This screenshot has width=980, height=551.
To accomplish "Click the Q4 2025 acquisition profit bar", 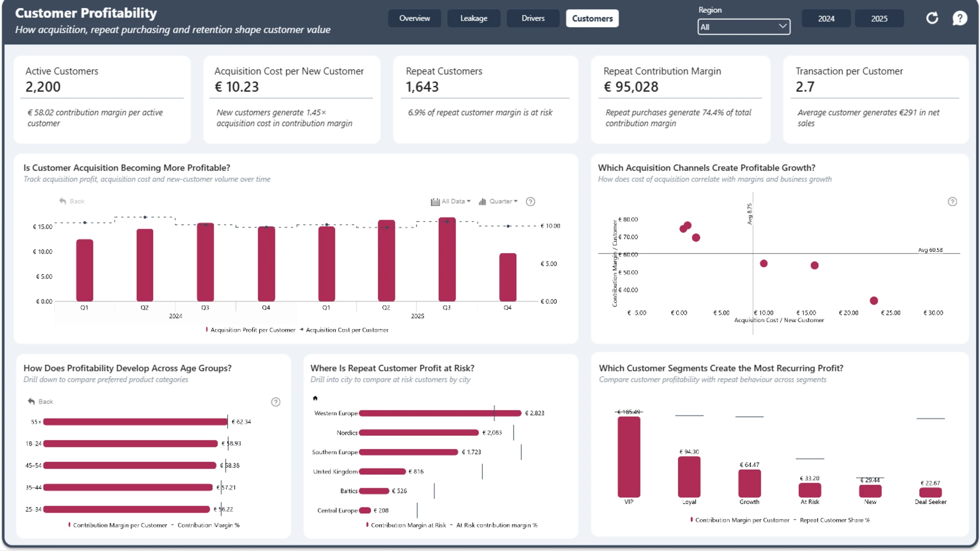I will tap(508, 278).
